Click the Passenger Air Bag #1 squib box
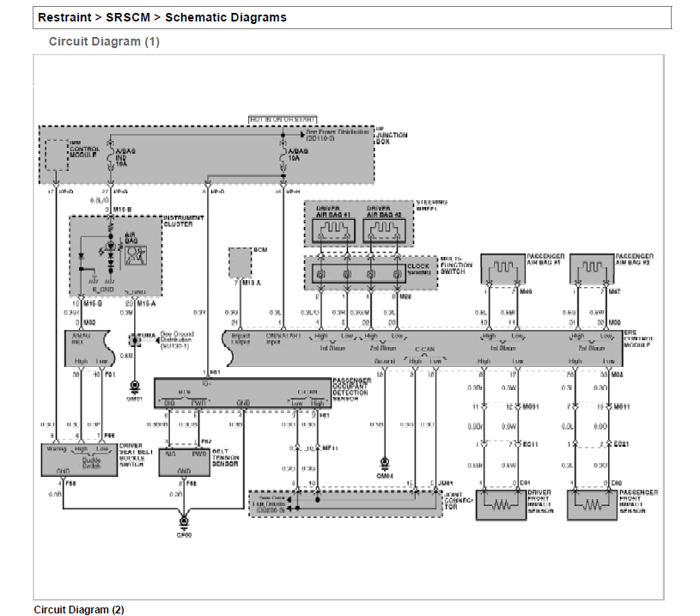Image resolution: width=700 pixels, height=616 pixels. [502, 268]
